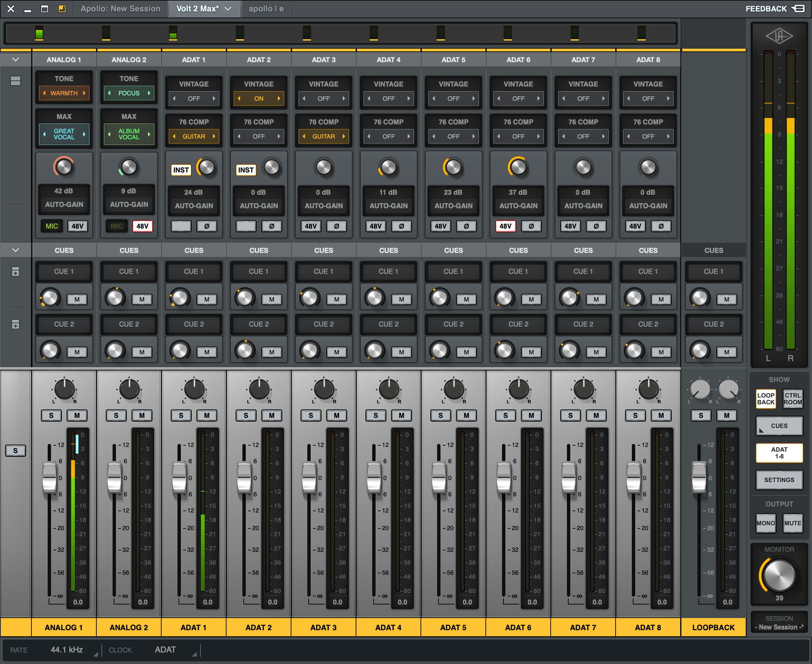Click the CUE 1 row options icon
This screenshot has height=664, width=812.
[15, 271]
